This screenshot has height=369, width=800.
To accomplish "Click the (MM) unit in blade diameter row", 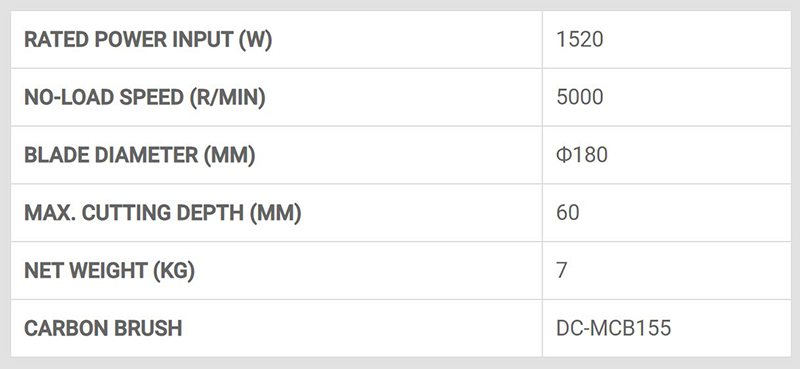I will [230, 155].
